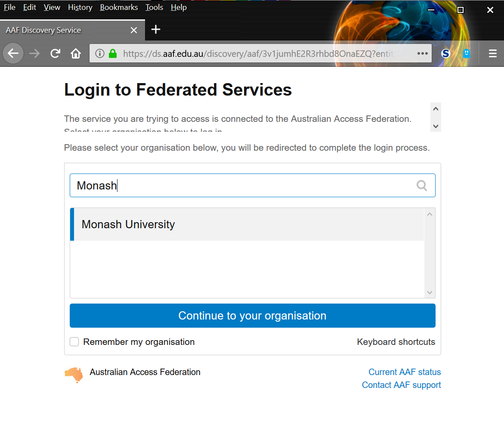Show site information via the info icon
The width and height of the screenshot is (504, 428).
(x=100, y=53)
